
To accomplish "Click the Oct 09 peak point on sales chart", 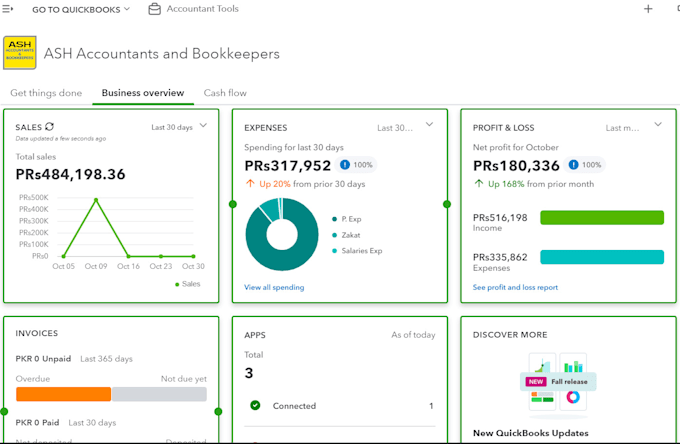I will point(96,200).
